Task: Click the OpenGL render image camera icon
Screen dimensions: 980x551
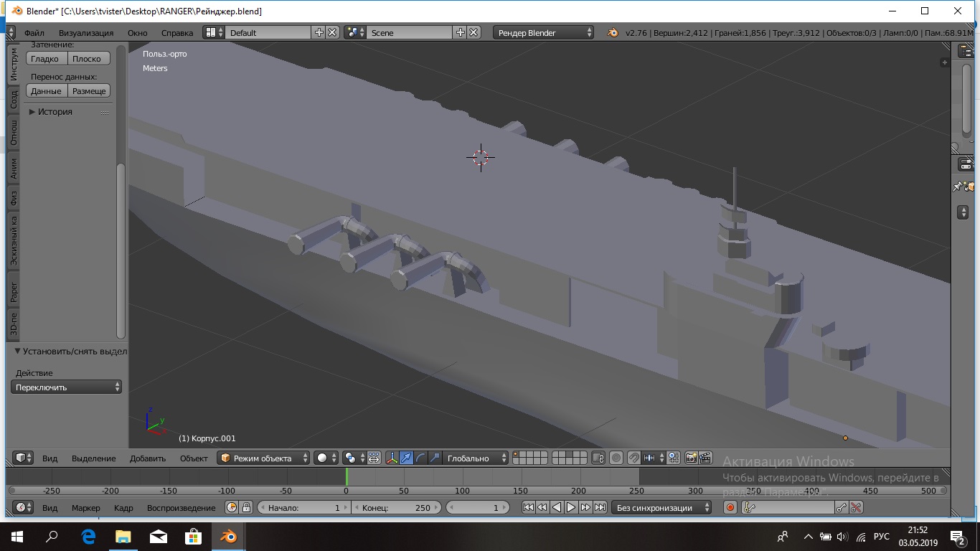Action: 692,458
